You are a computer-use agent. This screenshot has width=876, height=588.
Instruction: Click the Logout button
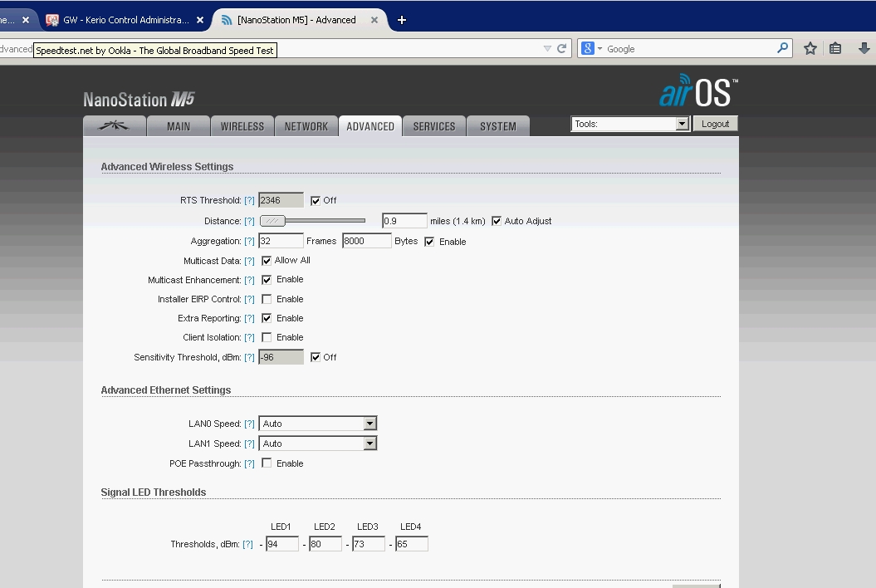[716, 124]
